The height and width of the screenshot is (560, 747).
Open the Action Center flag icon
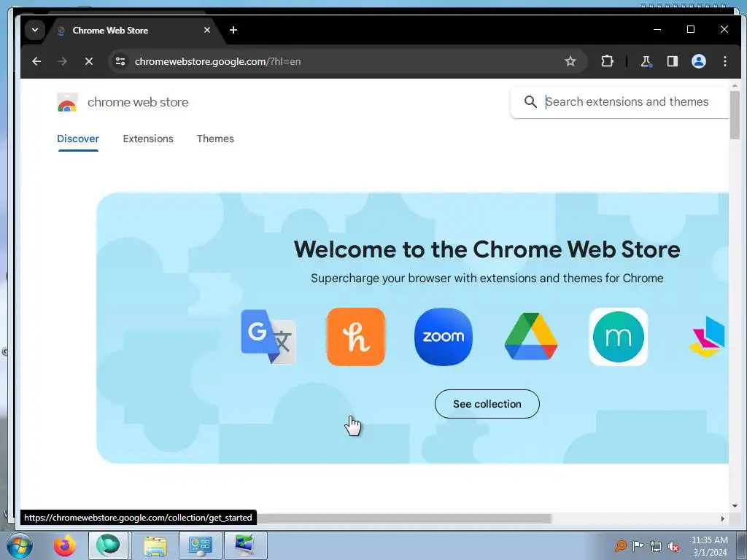638,546
